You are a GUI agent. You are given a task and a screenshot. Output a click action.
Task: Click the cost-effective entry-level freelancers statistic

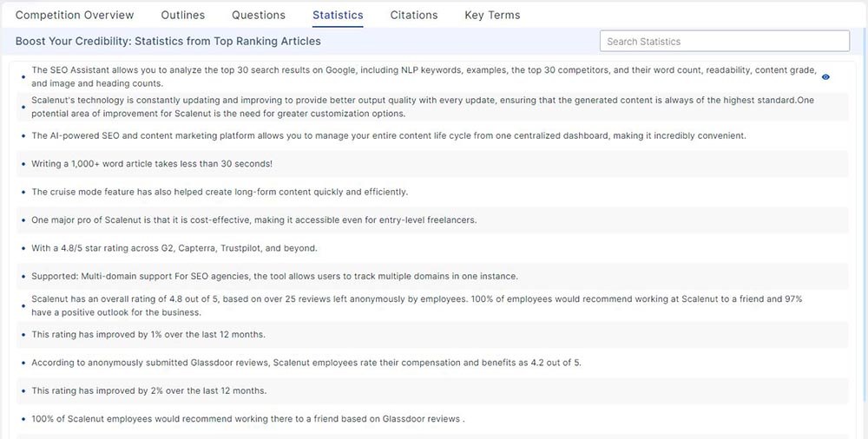point(253,220)
